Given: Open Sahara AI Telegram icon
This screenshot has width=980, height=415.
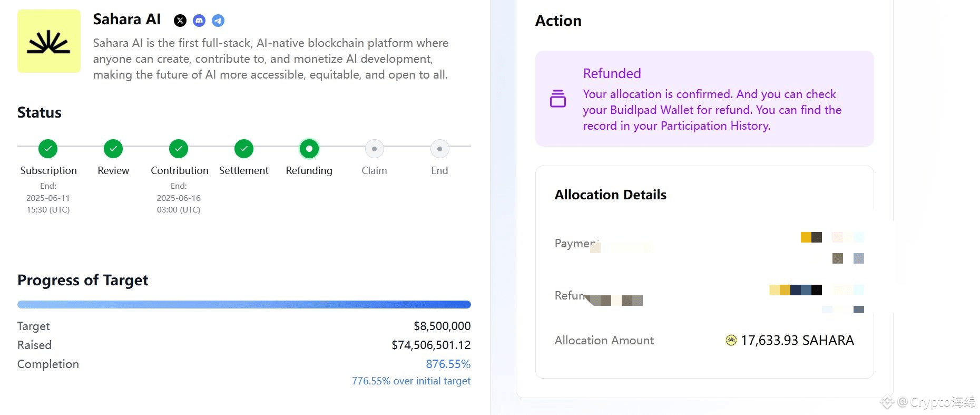Looking at the screenshot, I should click(218, 21).
